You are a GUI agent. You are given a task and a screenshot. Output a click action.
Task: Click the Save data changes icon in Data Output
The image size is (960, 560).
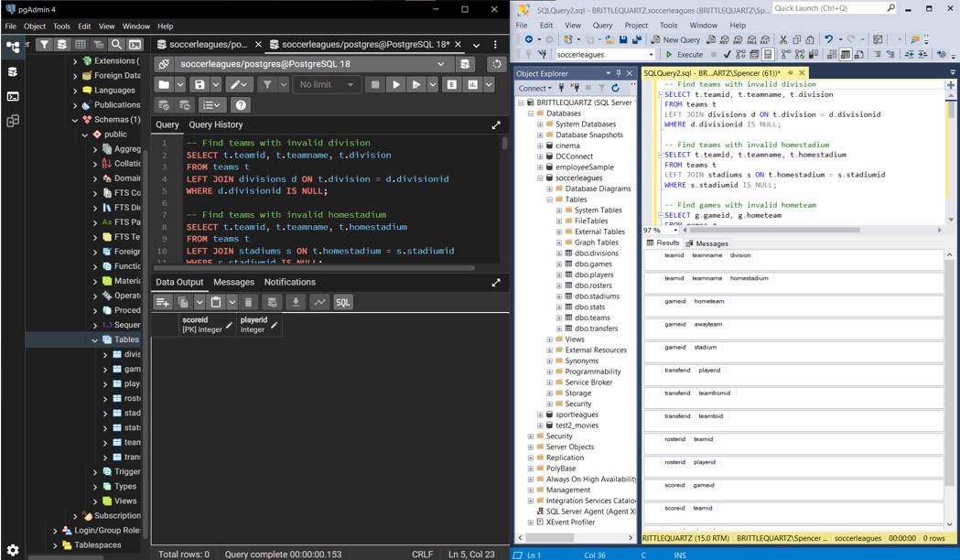pos(272,302)
